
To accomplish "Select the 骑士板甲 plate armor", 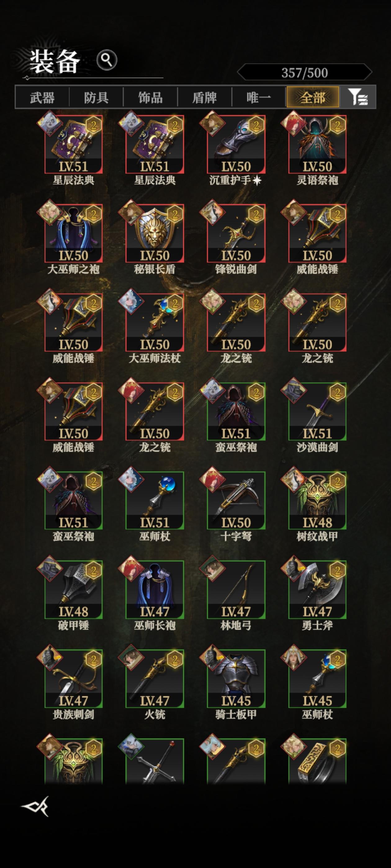I will (236, 679).
